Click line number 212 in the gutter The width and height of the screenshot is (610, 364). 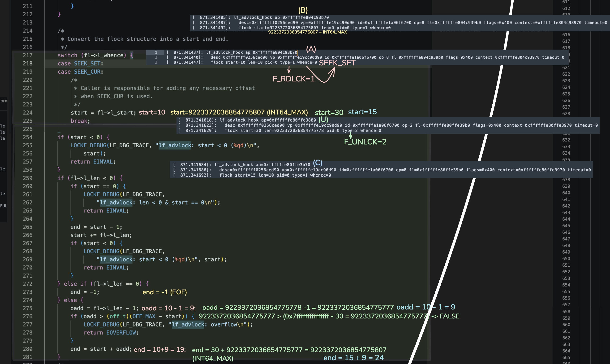(27, 14)
